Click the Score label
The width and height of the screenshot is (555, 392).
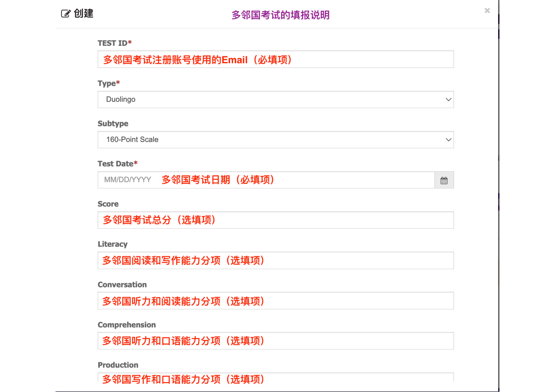(x=108, y=204)
